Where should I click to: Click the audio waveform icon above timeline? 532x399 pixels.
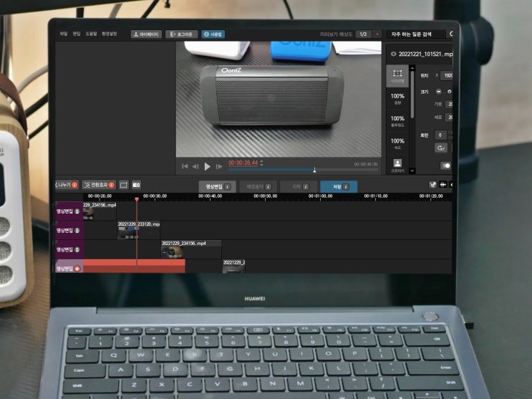pyautogui.click(x=442, y=185)
